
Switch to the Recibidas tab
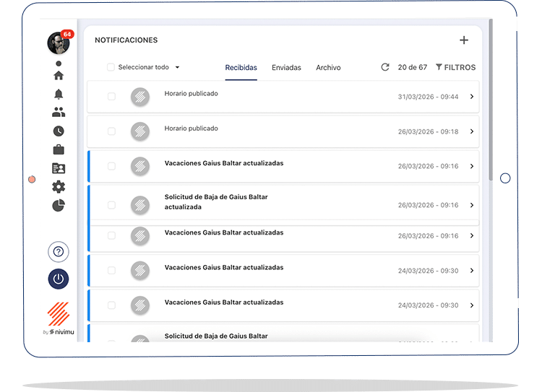(x=241, y=68)
